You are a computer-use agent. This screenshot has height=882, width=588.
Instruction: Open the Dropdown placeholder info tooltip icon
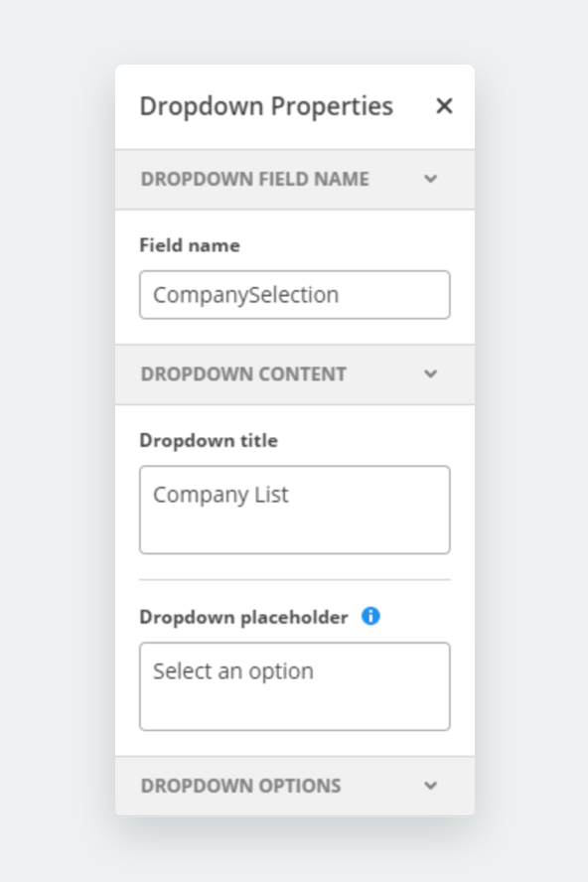tap(370, 616)
